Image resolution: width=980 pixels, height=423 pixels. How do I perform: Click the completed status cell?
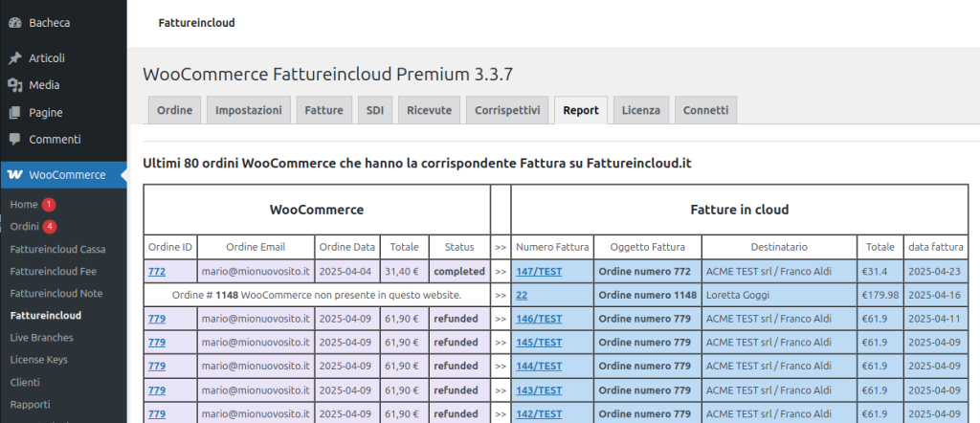(459, 271)
